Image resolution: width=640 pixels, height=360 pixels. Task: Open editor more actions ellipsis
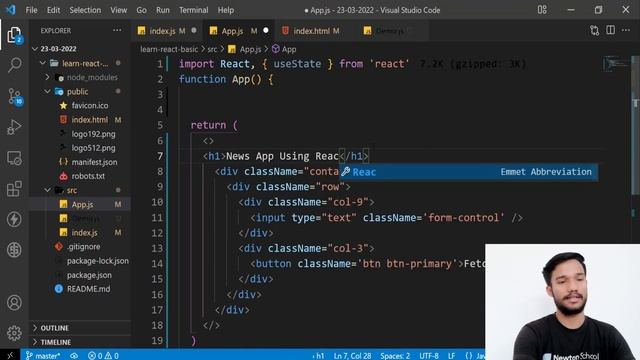click(626, 30)
